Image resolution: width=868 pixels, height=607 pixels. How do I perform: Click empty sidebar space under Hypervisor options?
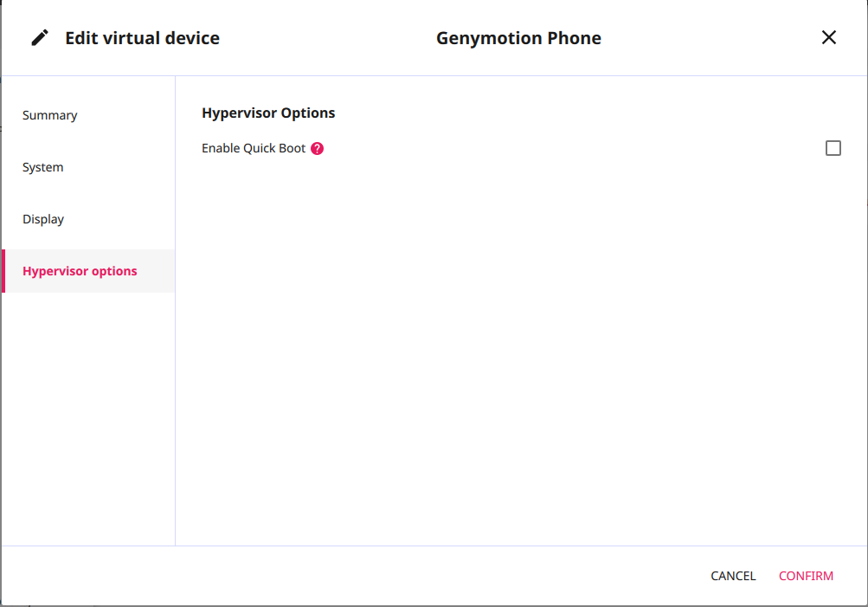87,416
